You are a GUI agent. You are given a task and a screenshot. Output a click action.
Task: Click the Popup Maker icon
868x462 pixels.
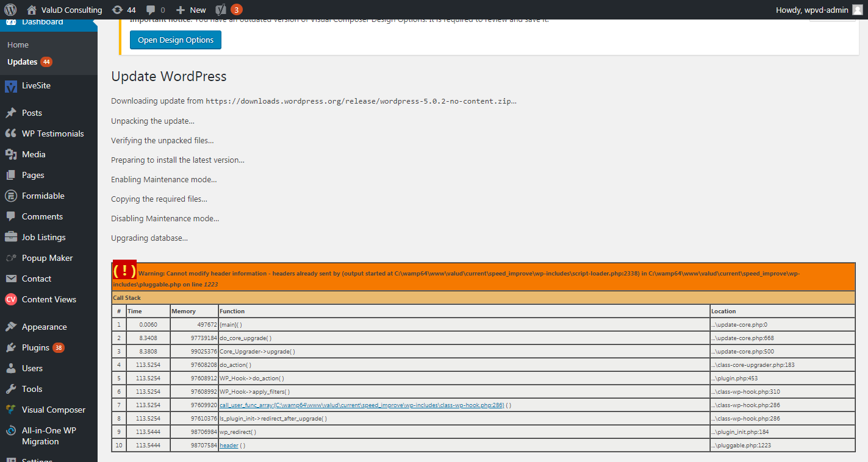pyautogui.click(x=10, y=258)
